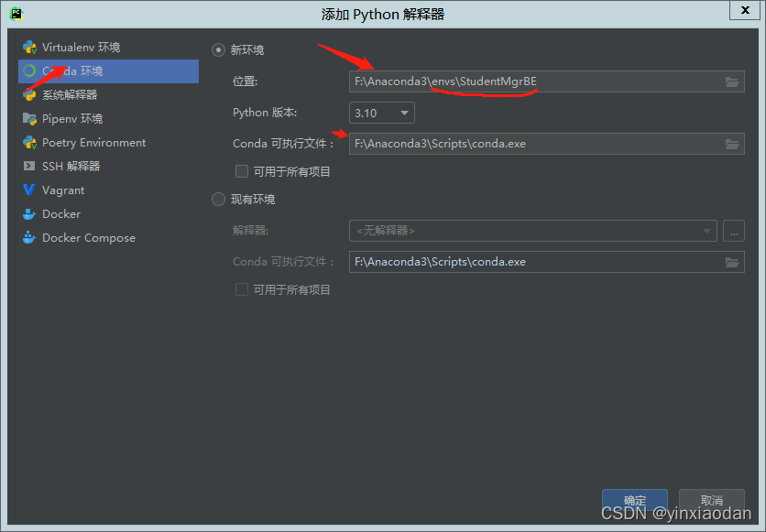
Task: Click the SSH 解释器 terminal icon
Action: [x=29, y=166]
